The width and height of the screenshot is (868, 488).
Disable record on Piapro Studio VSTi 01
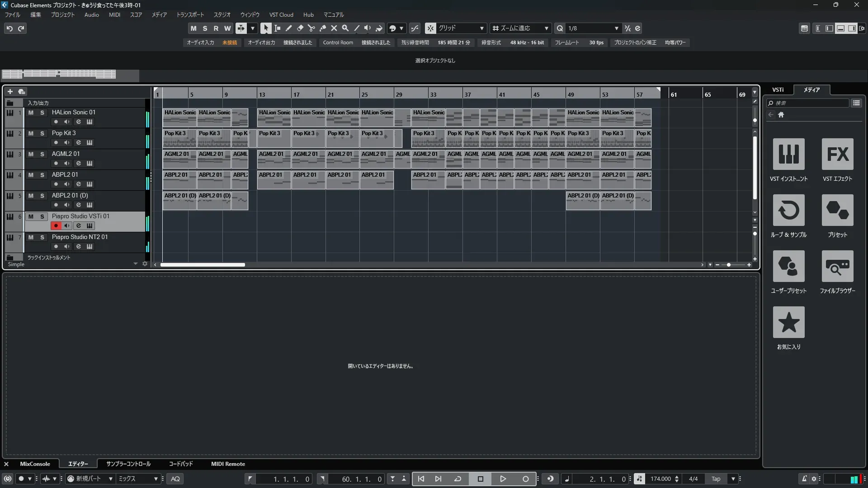(x=56, y=225)
